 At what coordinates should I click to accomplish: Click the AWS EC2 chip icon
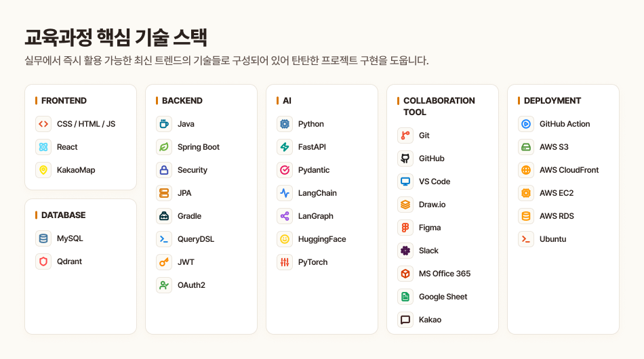(x=526, y=193)
